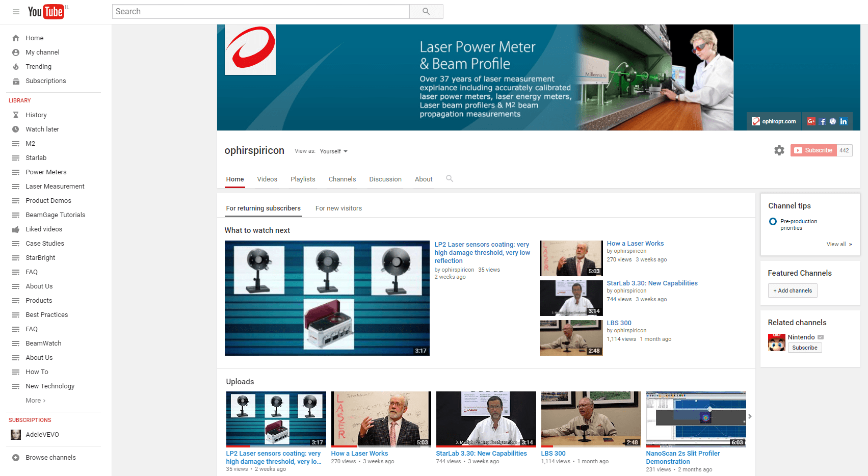This screenshot has height=476, width=868.
Task: Open Home from the sidebar
Action: pyautogui.click(x=35, y=38)
